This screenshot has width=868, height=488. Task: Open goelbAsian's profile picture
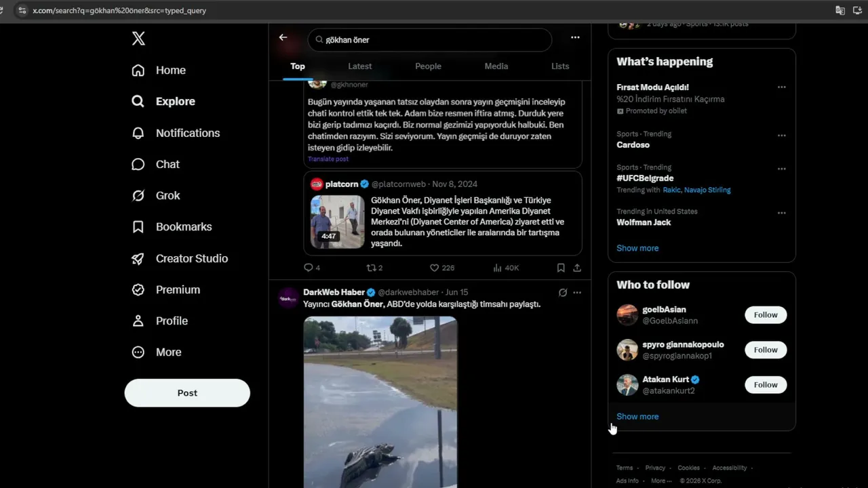pyautogui.click(x=627, y=315)
